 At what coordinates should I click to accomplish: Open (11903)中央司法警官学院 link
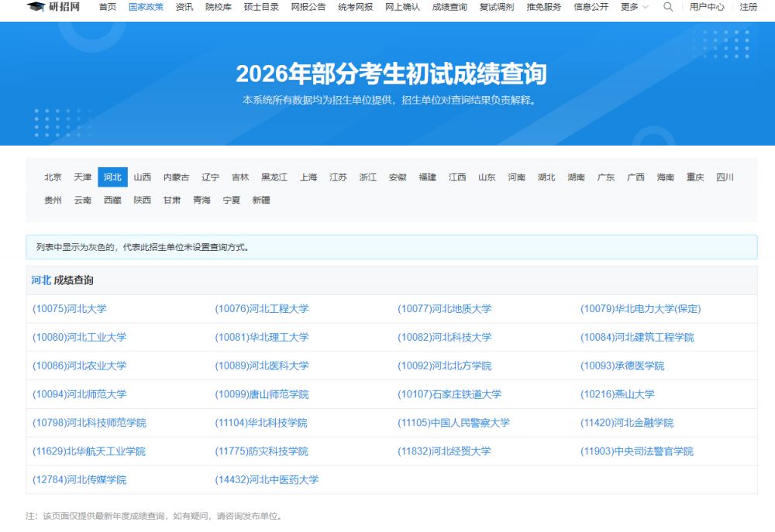[x=636, y=451]
